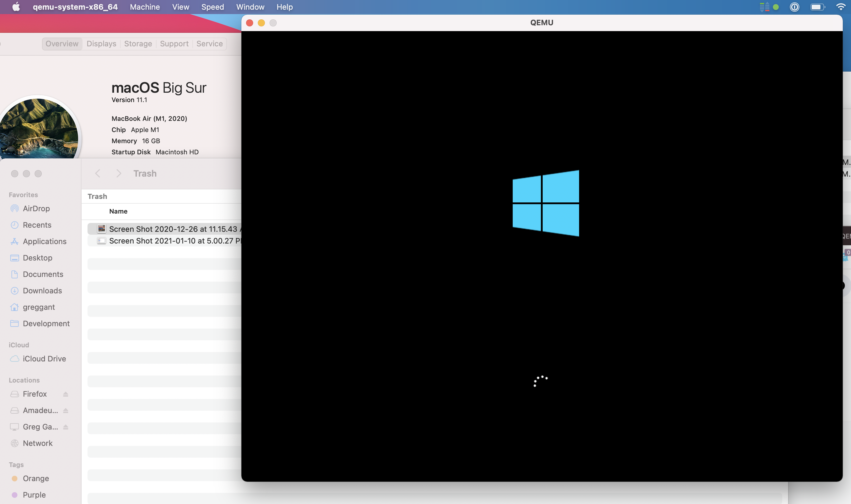Click the green status dot in menu bar
This screenshot has width=851, height=504.
pyautogui.click(x=776, y=7)
